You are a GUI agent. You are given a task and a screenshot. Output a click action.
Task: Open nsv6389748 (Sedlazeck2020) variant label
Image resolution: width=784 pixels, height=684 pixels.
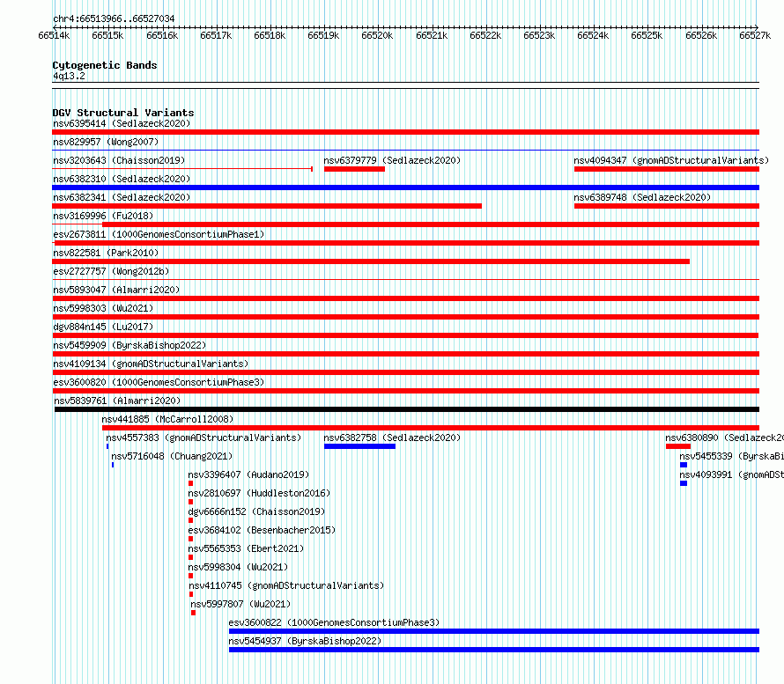point(642,197)
